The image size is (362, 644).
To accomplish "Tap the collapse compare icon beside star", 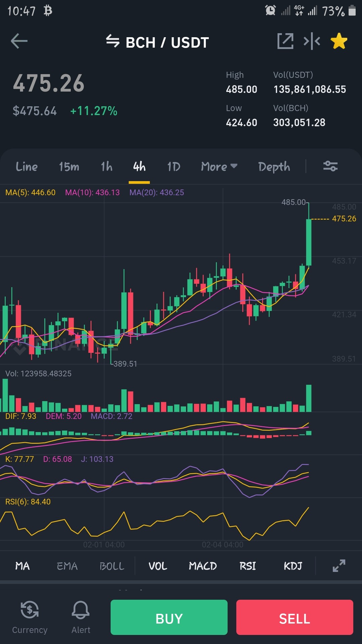I will tap(312, 41).
